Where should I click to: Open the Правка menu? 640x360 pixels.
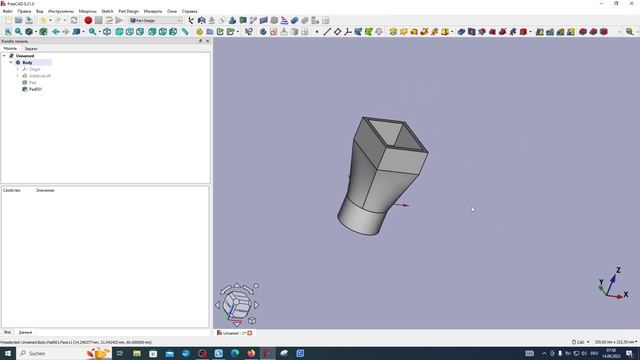(x=24, y=11)
